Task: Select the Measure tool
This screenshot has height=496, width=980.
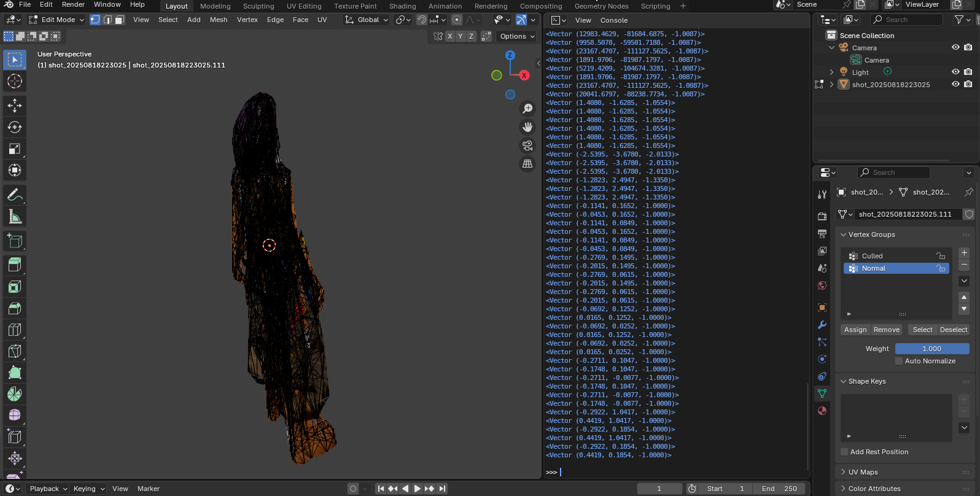Action: click(x=15, y=216)
